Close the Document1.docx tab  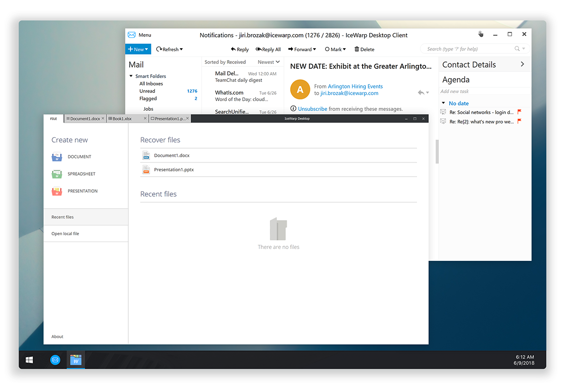pos(103,119)
